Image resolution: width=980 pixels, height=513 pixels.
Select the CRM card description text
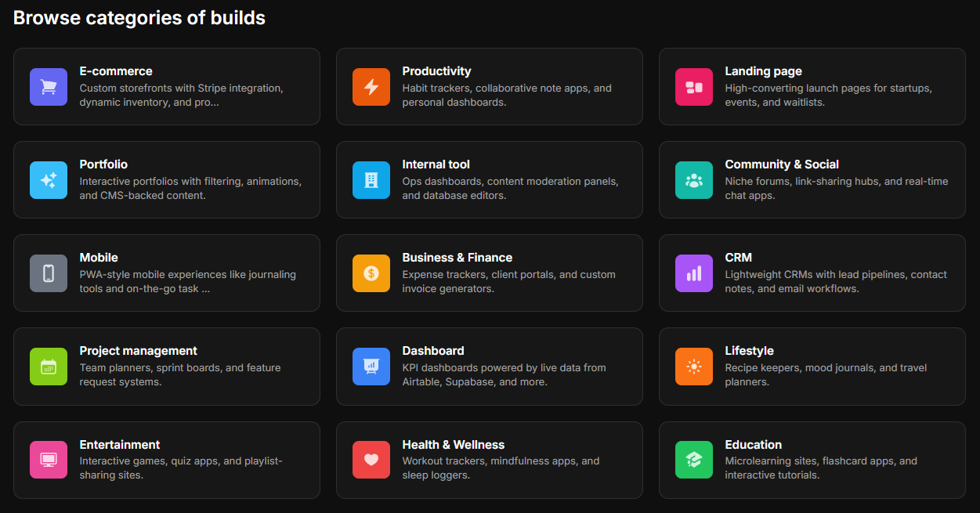point(836,281)
